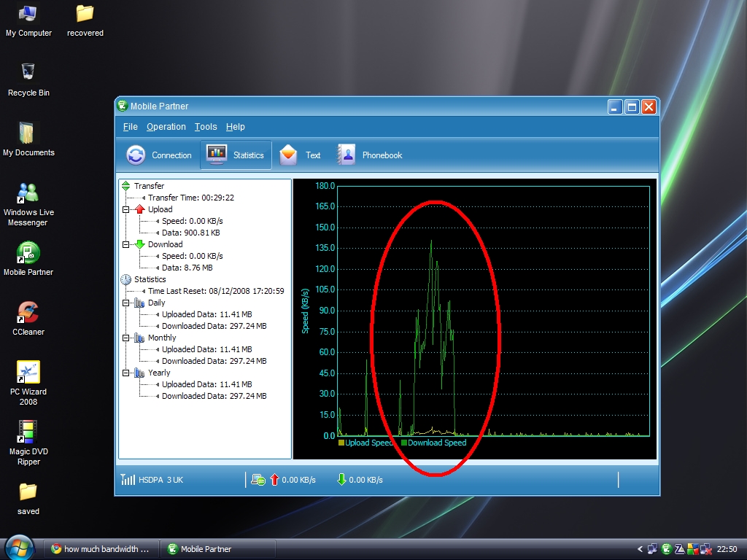
Task: Click the yellow Upload Speed legend swatch
Action: point(341,443)
